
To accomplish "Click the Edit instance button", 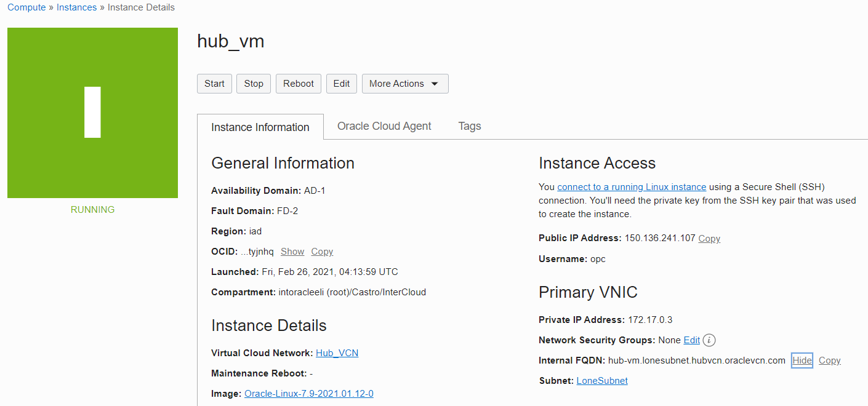I will click(x=342, y=84).
